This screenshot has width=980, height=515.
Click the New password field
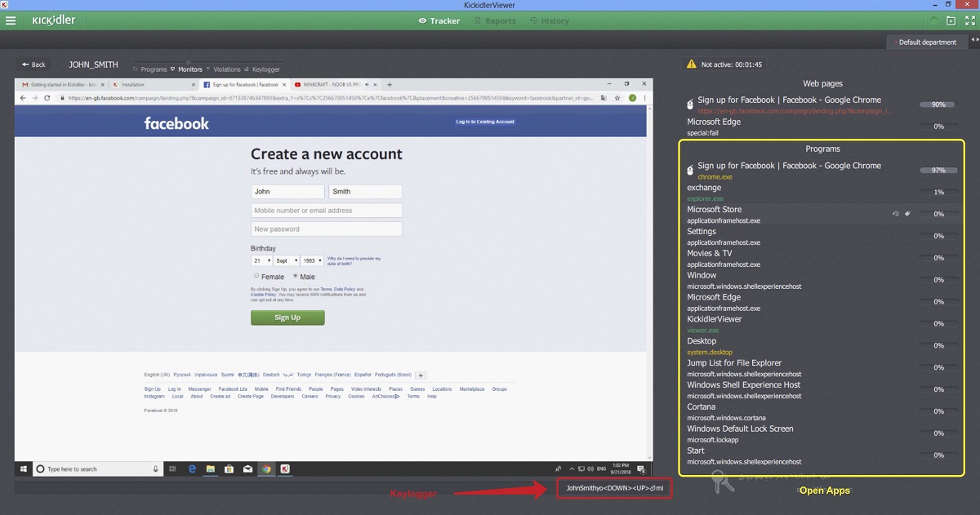327,229
